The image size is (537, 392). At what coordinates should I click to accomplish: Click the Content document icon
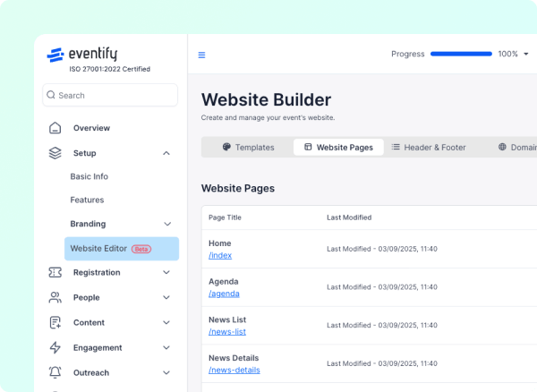click(55, 322)
